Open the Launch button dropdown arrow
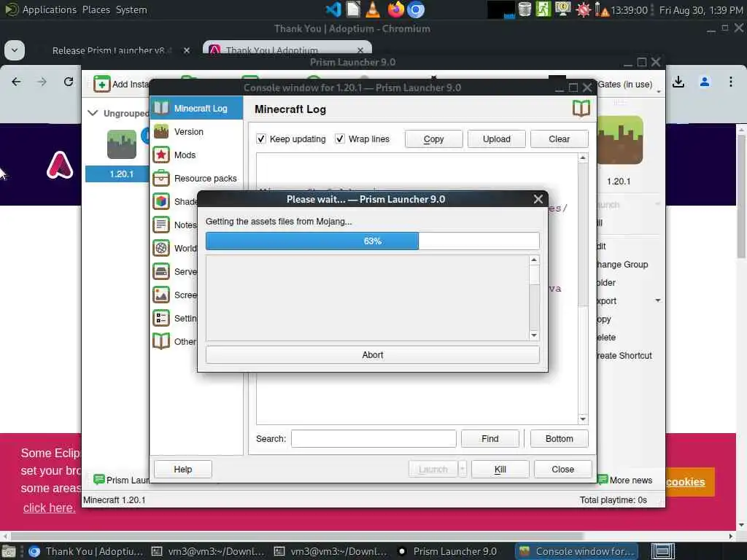Image resolution: width=747 pixels, height=560 pixels. 462,469
